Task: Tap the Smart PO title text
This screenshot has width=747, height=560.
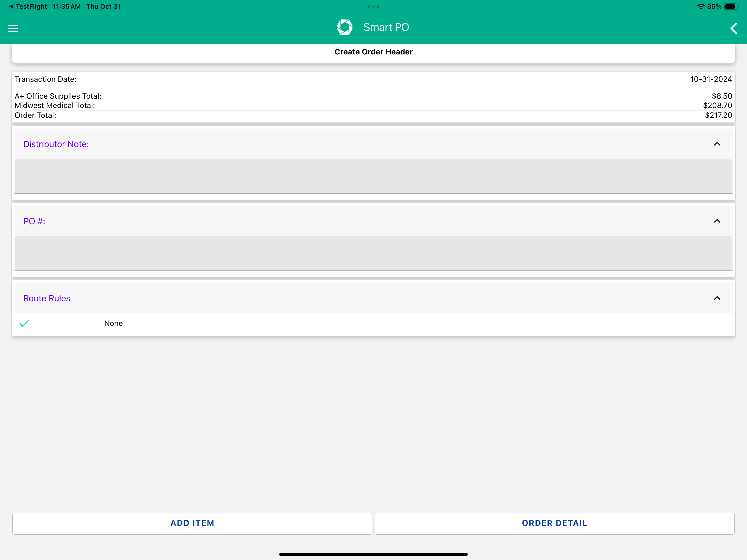Action: point(386,27)
